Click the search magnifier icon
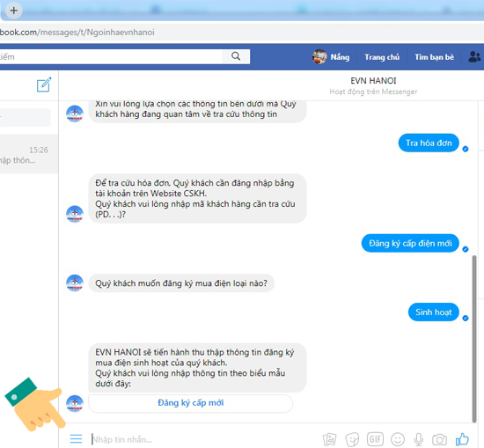This screenshot has height=448, width=484. click(x=236, y=56)
